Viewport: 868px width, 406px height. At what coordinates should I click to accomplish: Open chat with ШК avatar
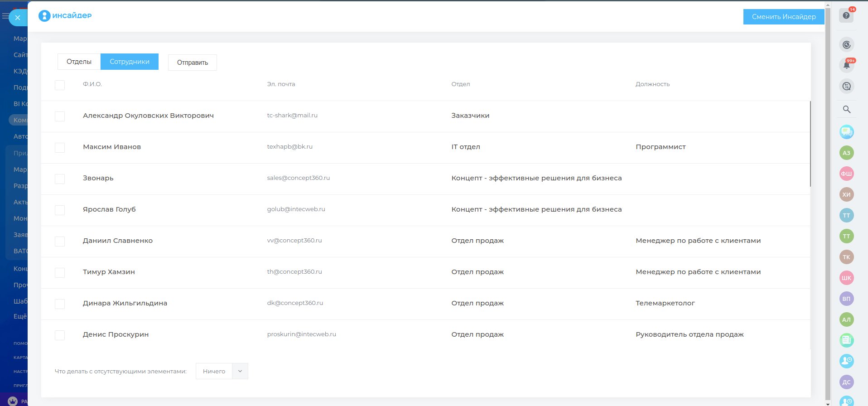(x=846, y=278)
